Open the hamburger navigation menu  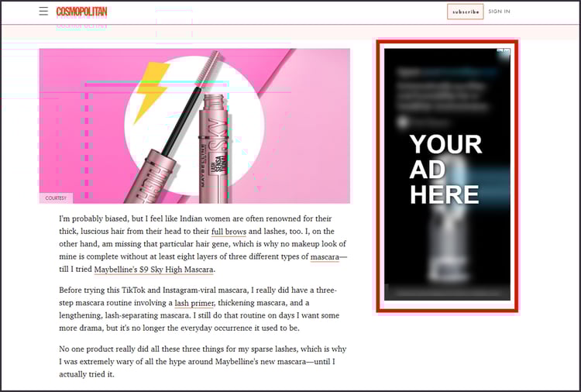tap(43, 11)
